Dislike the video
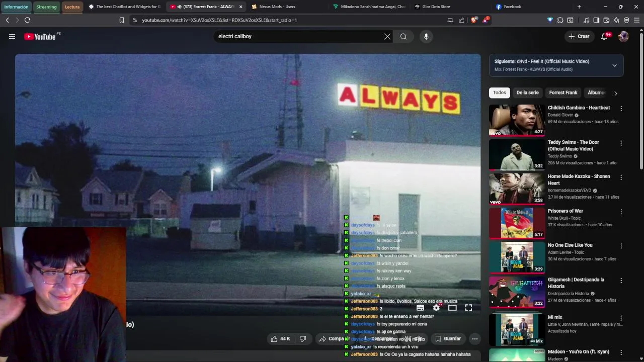Viewport: 644px width, 362px height. coord(303,339)
